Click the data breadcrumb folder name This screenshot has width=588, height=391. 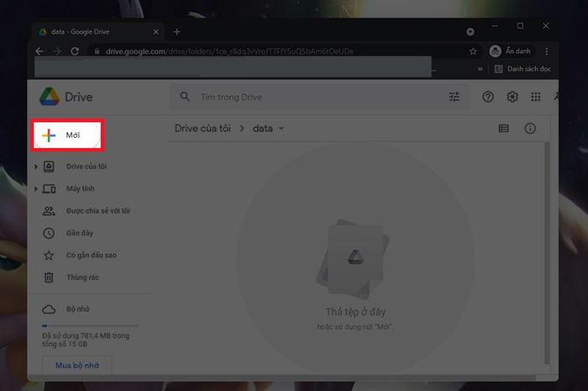262,129
